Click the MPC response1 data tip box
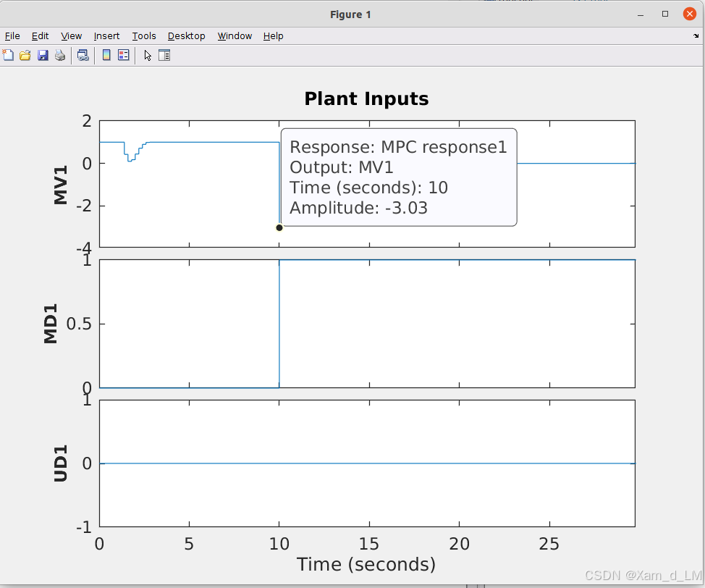 point(398,177)
